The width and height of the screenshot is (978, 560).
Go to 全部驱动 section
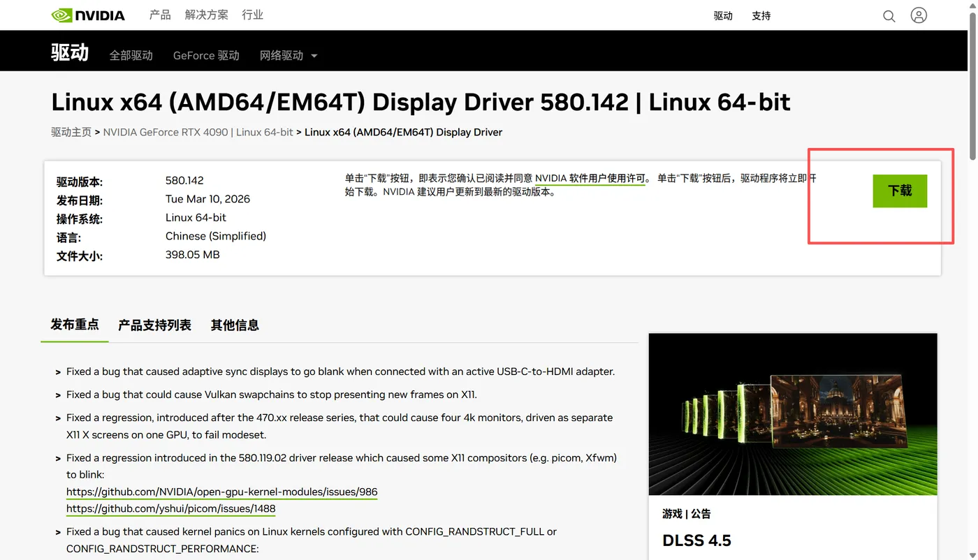(131, 55)
